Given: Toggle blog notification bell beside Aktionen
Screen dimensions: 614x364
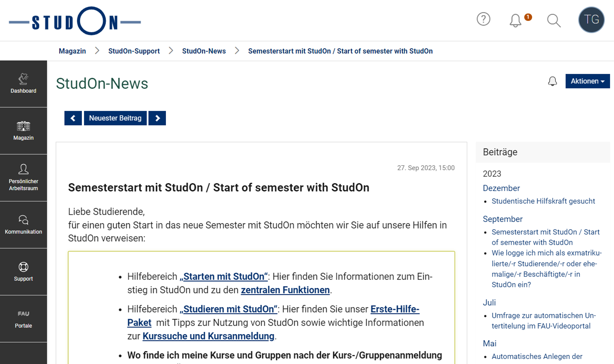Looking at the screenshot, I should (x=552, y=81).
